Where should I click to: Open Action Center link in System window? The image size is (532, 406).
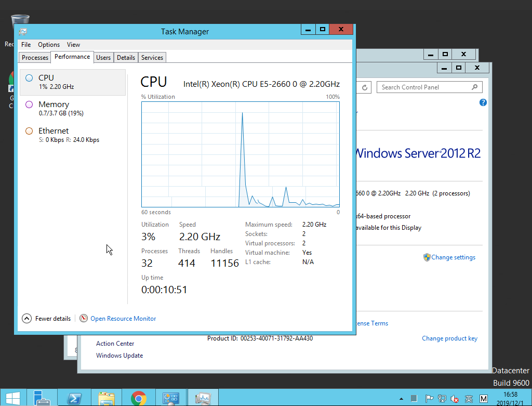point(115,344)
